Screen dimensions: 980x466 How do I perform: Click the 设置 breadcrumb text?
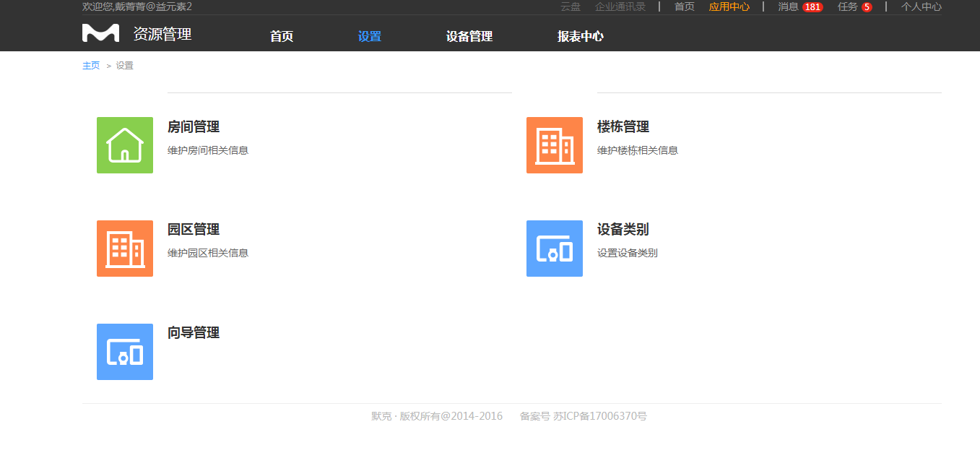coord(125,66)
